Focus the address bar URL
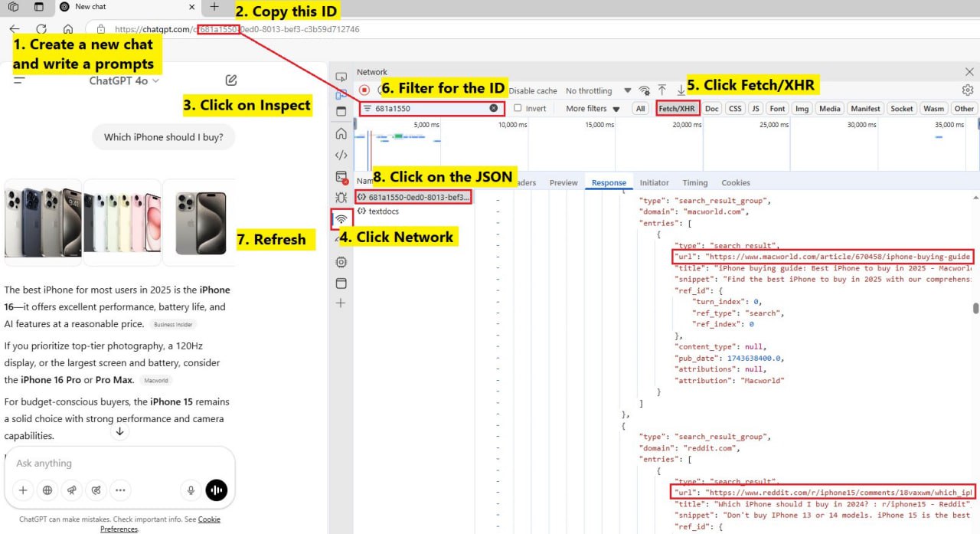The image size is (980, 534). pos(237,29)
